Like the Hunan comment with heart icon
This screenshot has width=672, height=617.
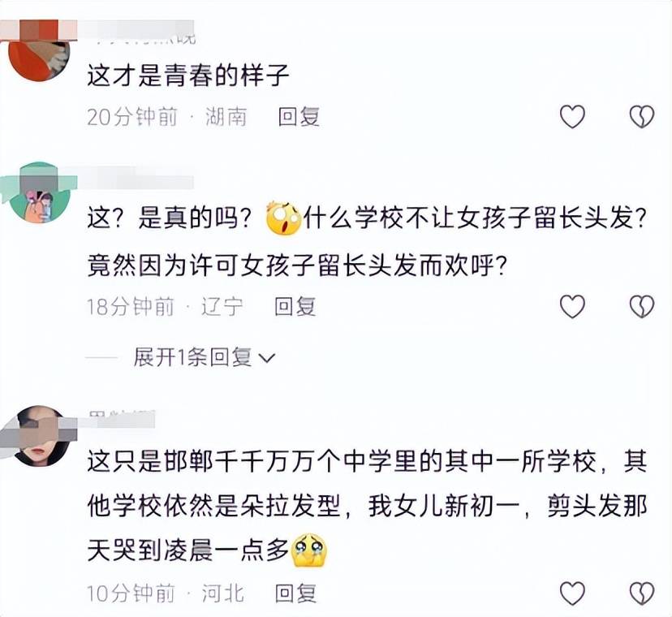572,116
